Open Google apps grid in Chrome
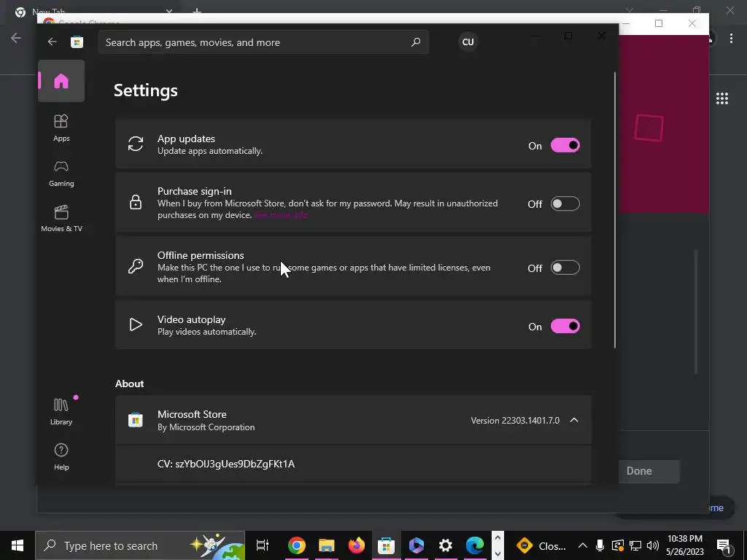Screen dimensions: 747x560 [x=721, y=98]
